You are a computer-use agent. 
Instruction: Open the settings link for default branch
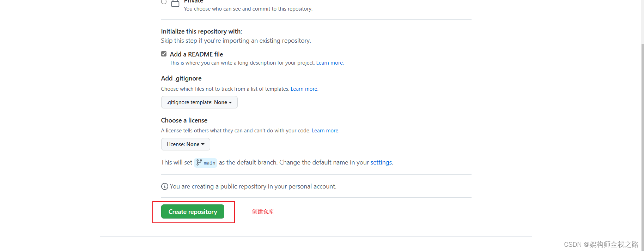click(x=381, y=162)
